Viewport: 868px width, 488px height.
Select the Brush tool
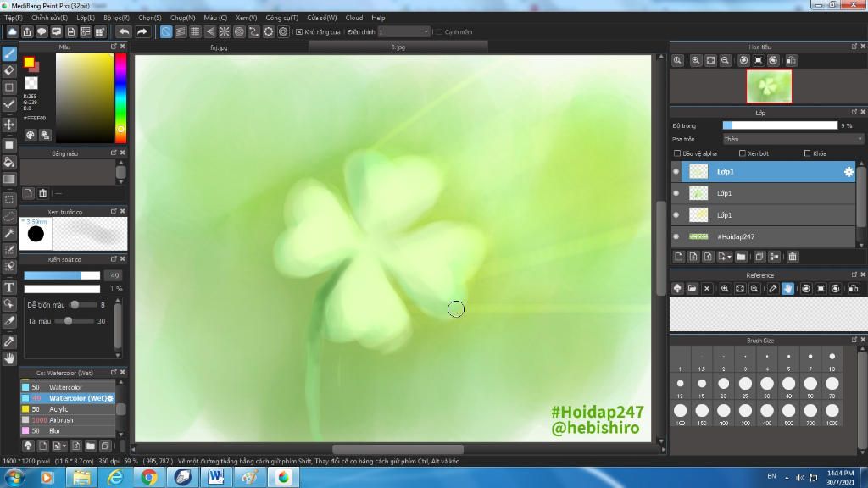[9, 53]
